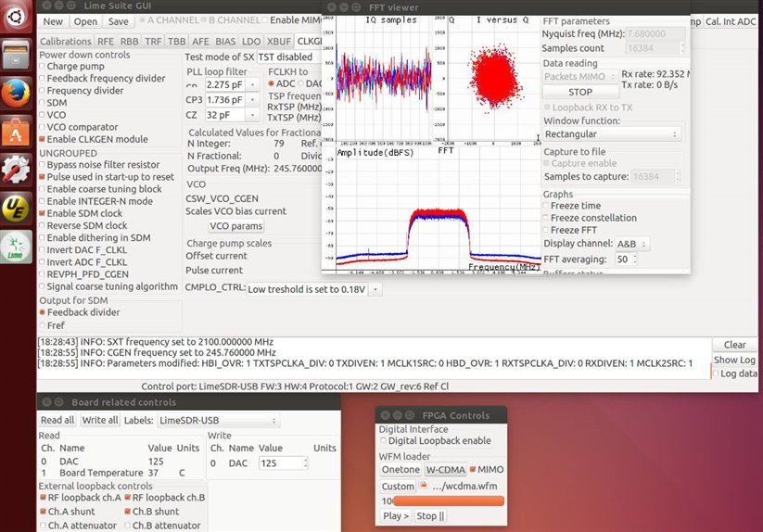Switch to the Calibrations tab

tap(66, 42)
